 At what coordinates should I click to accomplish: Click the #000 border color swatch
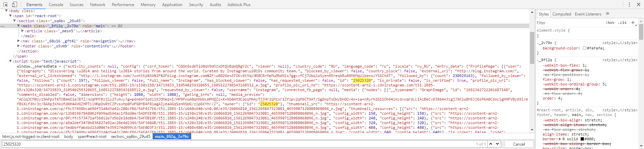coord(582,139)
